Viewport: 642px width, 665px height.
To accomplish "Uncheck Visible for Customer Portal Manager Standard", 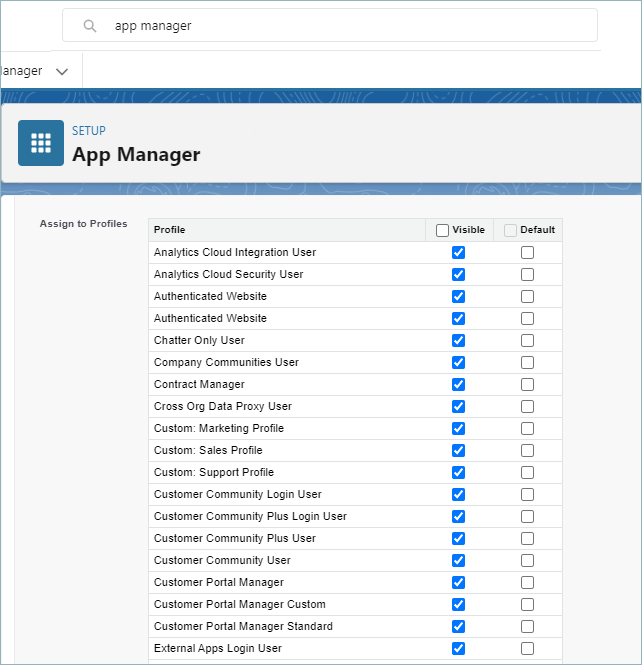I will pos(458,626).
